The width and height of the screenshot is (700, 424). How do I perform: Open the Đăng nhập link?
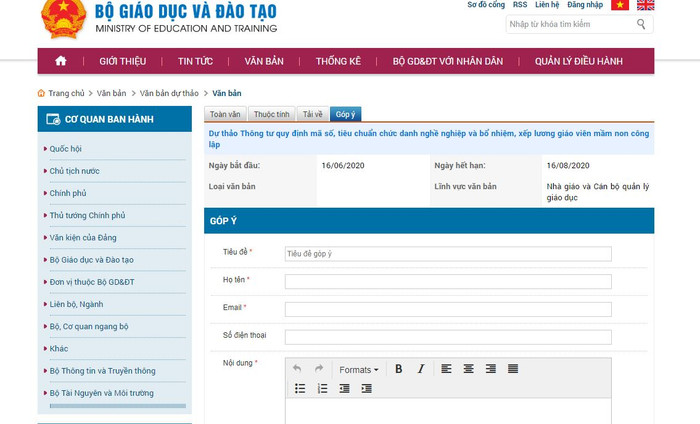tap(585, 5)
